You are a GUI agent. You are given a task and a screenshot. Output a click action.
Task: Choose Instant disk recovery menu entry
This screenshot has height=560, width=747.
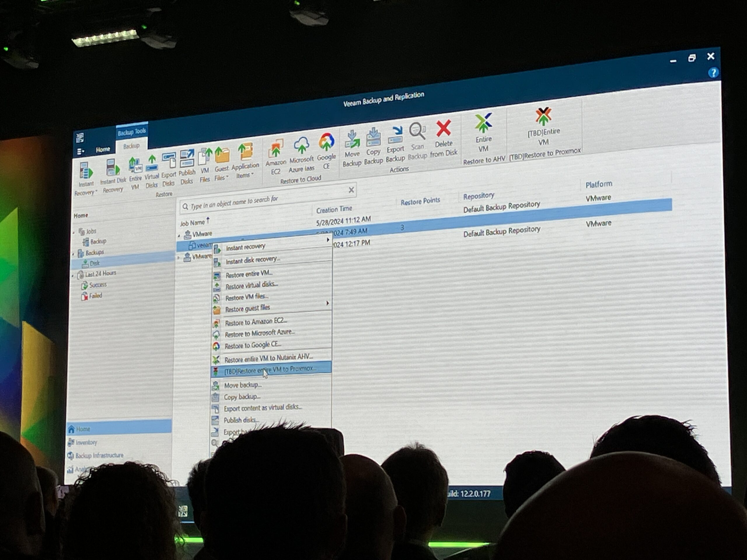272,260
